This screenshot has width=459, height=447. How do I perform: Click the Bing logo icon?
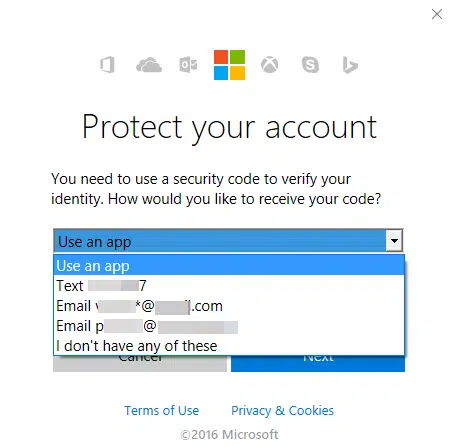tap(350, 65)
